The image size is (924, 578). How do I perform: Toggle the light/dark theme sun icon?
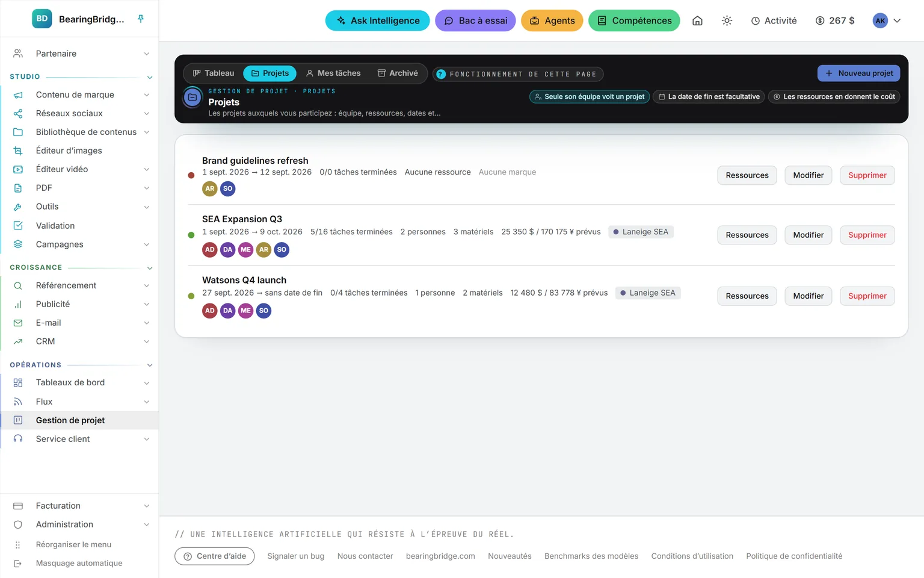tap(727, 20)
